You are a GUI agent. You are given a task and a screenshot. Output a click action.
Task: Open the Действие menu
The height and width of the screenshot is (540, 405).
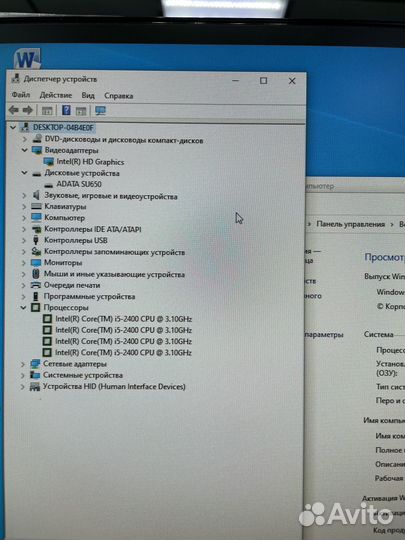tap(56, 95)
